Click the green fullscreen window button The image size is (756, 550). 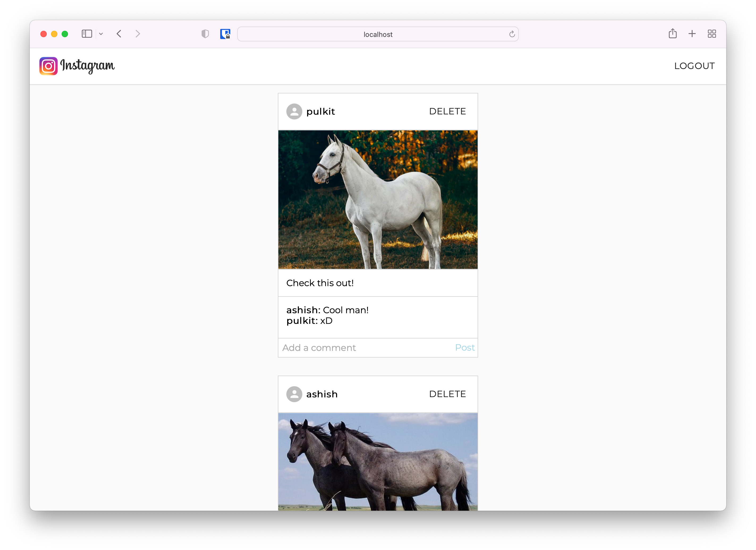tap(65, 34)
